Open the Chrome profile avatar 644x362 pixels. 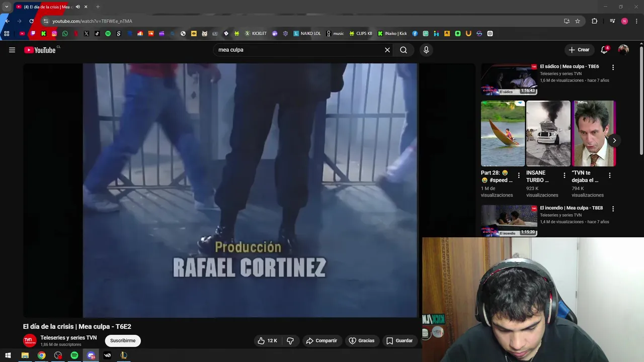coord(624,21)
